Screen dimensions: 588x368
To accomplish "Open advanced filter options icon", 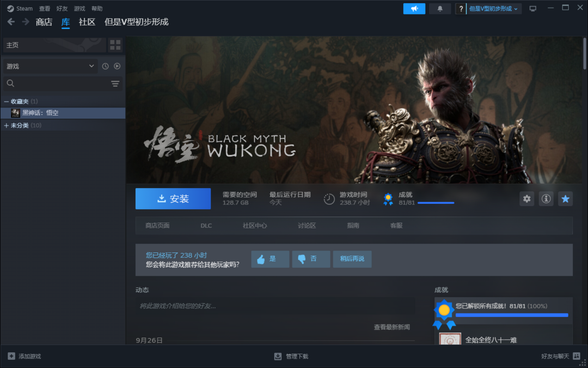I will pos(115,83).
